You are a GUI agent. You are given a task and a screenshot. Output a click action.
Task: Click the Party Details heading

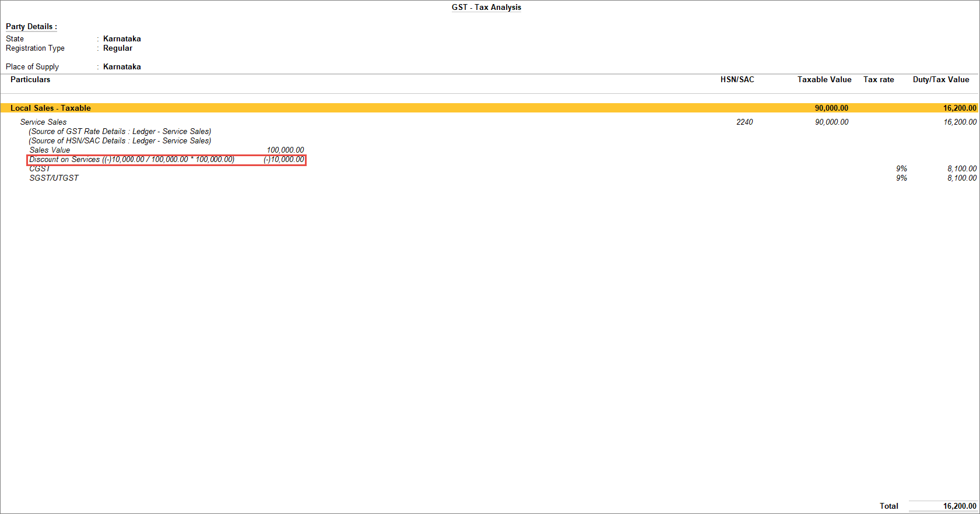(x=31, y=26)
